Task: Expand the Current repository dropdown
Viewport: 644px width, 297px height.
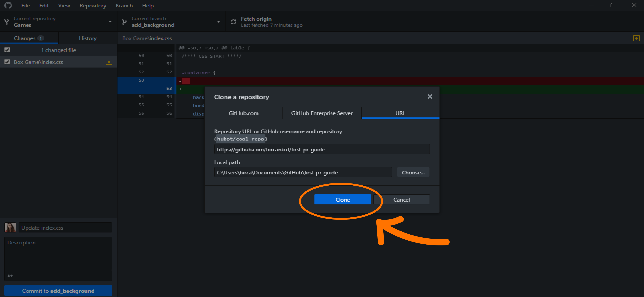Action: tap(110, 22)
